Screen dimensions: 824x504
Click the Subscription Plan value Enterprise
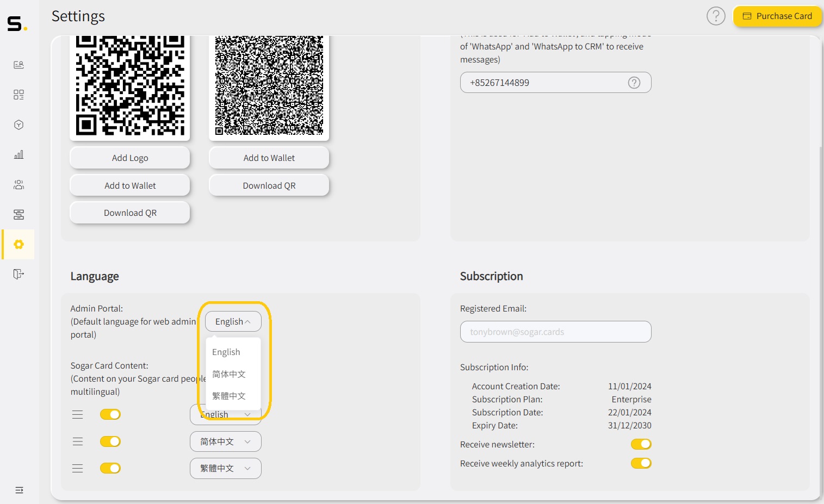point(631,399)
